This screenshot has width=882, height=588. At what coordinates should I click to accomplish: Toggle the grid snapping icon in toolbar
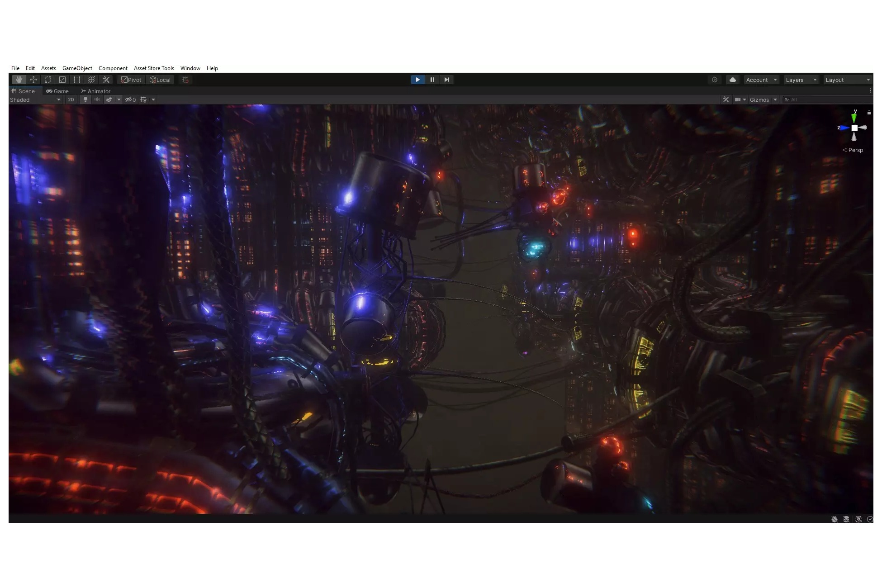pyautogui.click(x=185, y=80)
